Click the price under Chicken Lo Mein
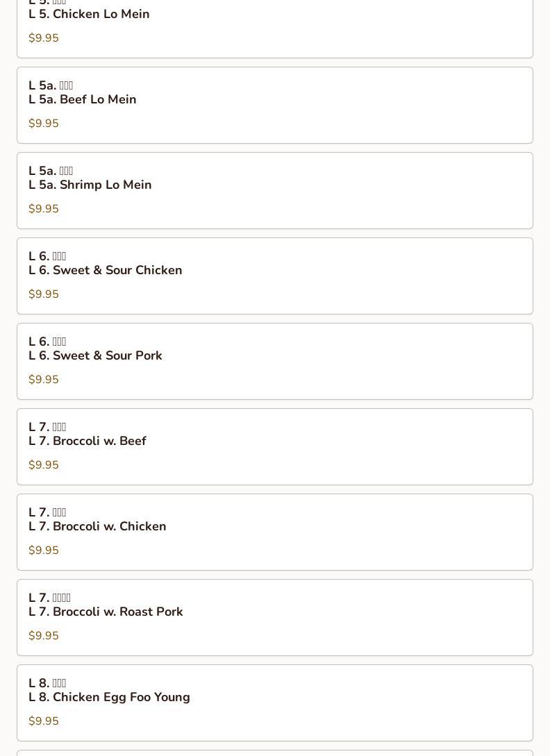The width and height of the screenshot is (550, 756). [44, 38]
